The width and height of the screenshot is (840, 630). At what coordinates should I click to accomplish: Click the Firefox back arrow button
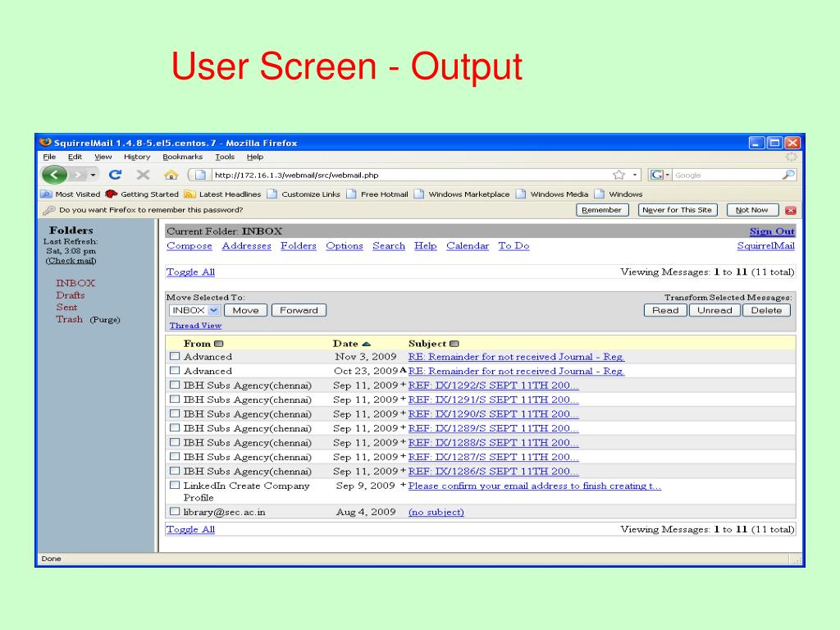click(55, 175)
